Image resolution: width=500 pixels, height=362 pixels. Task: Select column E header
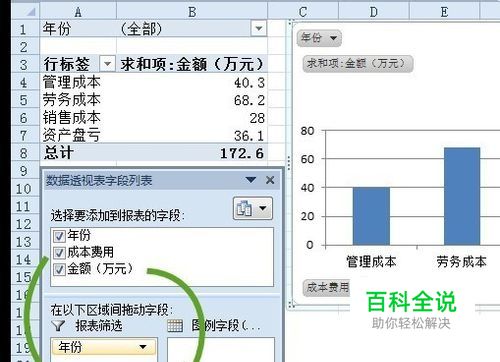pyautogui.click(x=444, y=12)
